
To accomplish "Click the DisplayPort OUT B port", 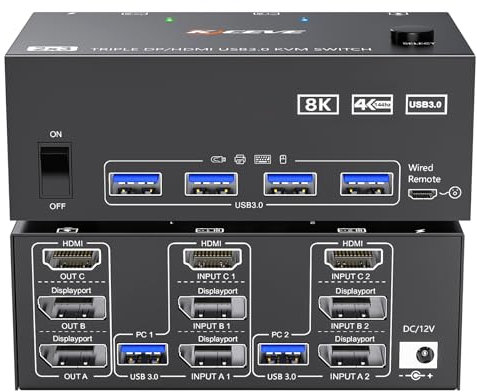I will [72, 308].
